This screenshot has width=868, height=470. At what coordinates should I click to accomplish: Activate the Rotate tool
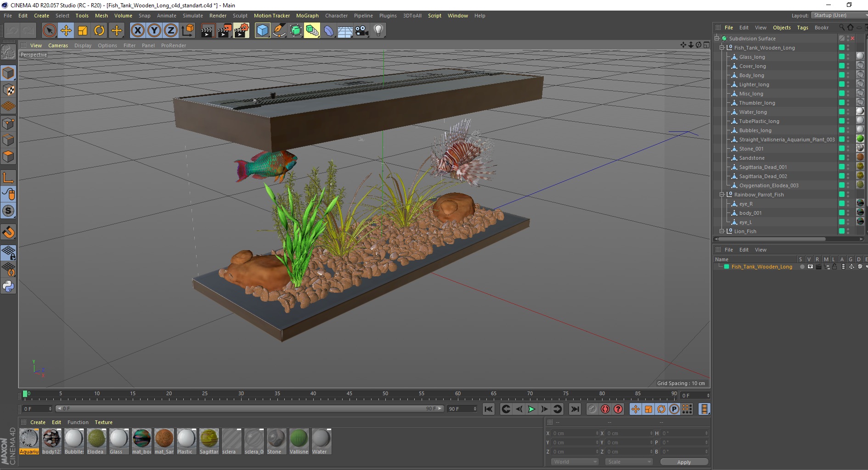pyautogui.click(x=99, y=31)
